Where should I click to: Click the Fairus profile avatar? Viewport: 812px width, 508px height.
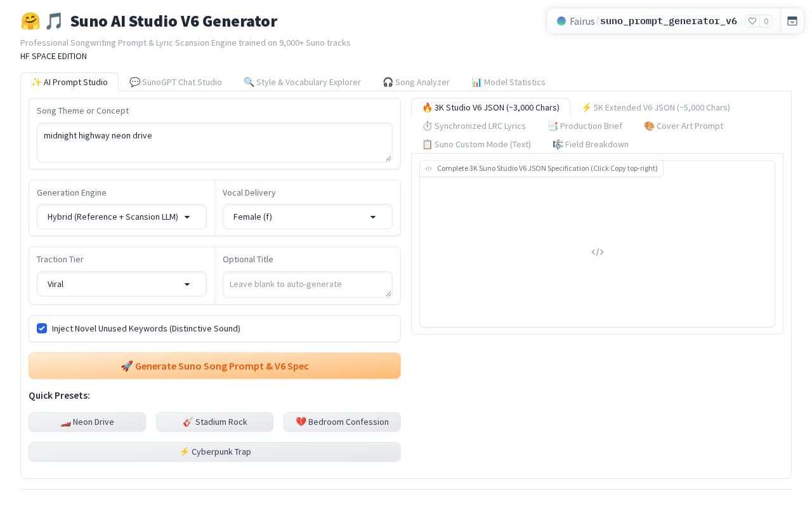tap(561, 21)
